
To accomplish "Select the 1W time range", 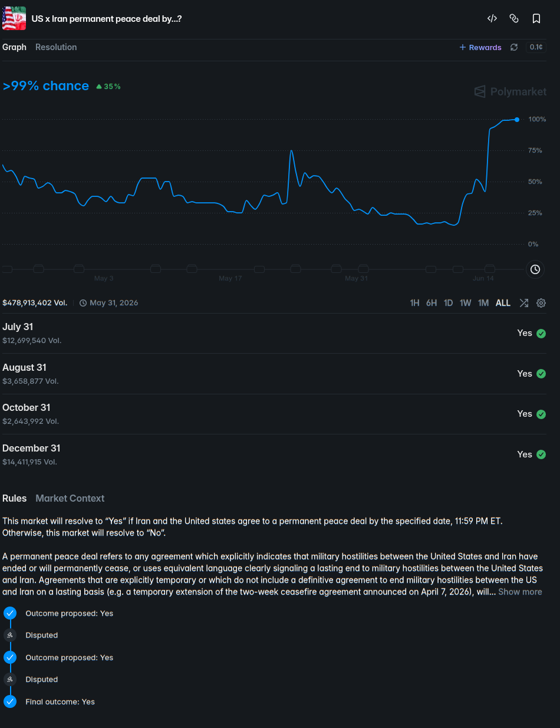I will click(466, 303).
